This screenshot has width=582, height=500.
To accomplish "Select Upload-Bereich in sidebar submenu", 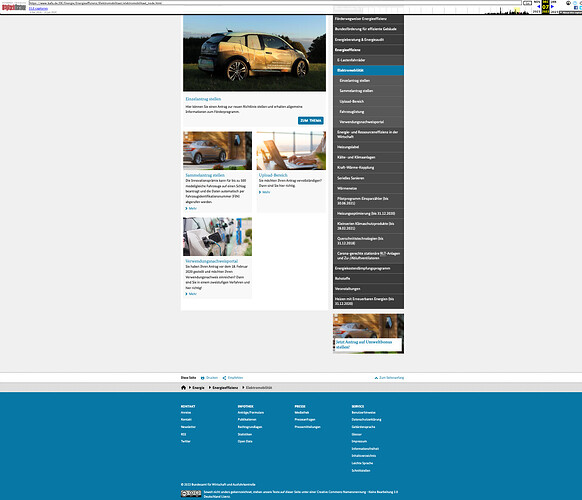I will (368, 101).
